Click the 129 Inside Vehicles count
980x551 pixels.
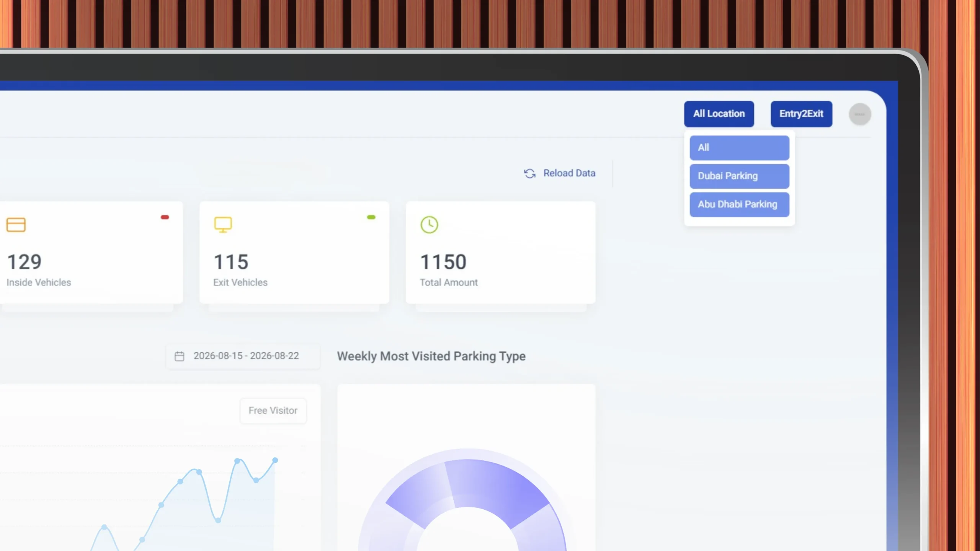[x=24, y=262]
